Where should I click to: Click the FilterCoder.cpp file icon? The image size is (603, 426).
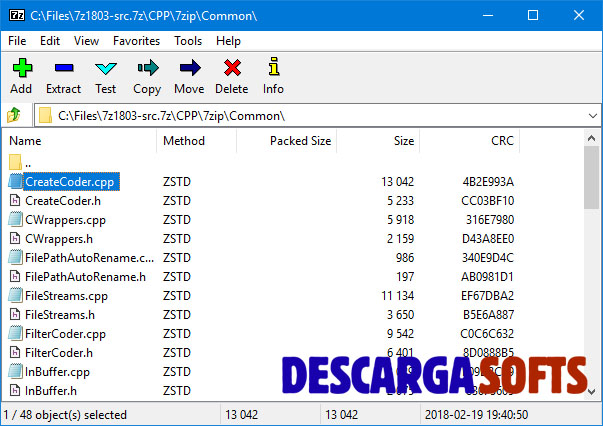pos(15,333)
